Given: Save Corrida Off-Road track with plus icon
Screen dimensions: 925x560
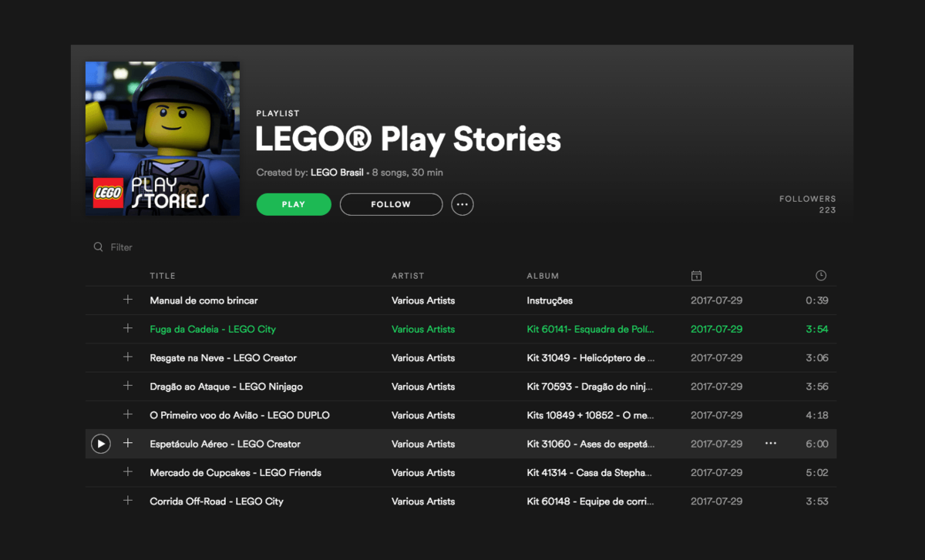Looking at the screenshot, I should point(128,501).
